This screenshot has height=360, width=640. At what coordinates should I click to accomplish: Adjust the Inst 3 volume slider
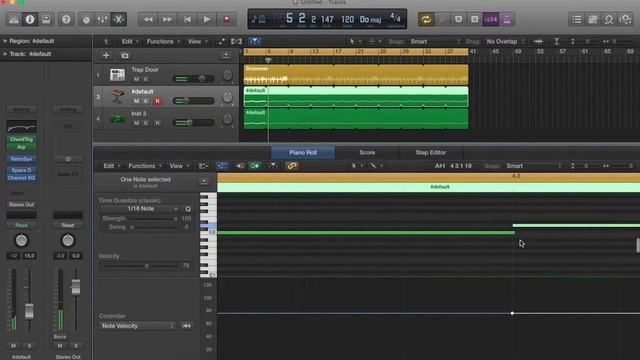coord(193,122)
